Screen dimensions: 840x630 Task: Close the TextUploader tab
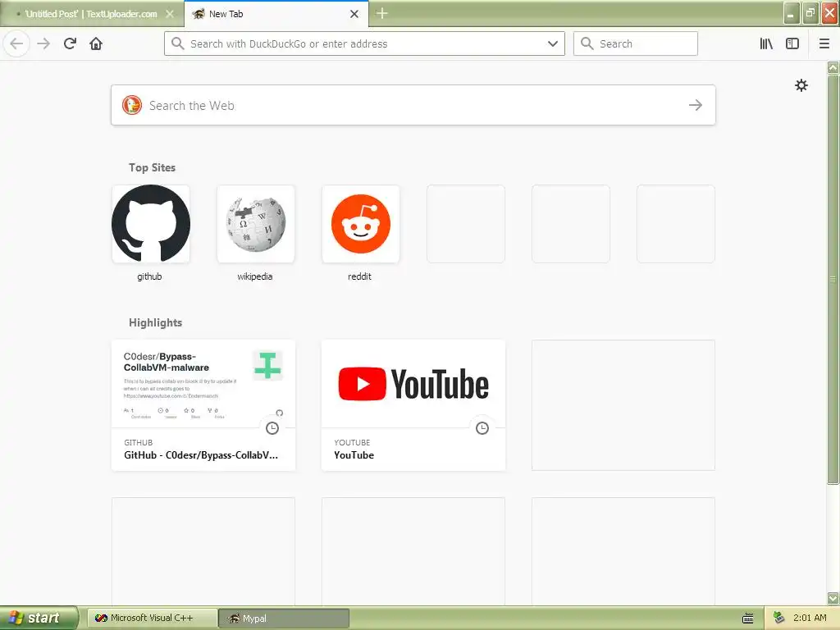coord(170,14)
